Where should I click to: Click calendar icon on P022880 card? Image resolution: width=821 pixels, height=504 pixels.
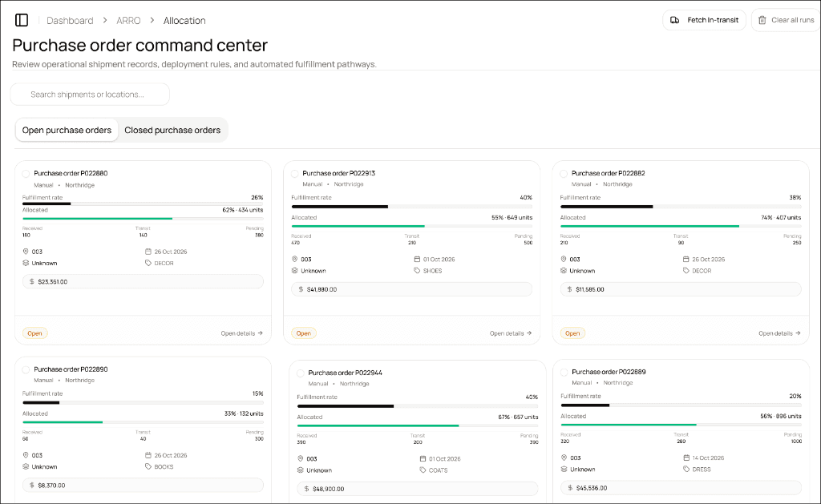pyautogui.click(x=148, y=252)
